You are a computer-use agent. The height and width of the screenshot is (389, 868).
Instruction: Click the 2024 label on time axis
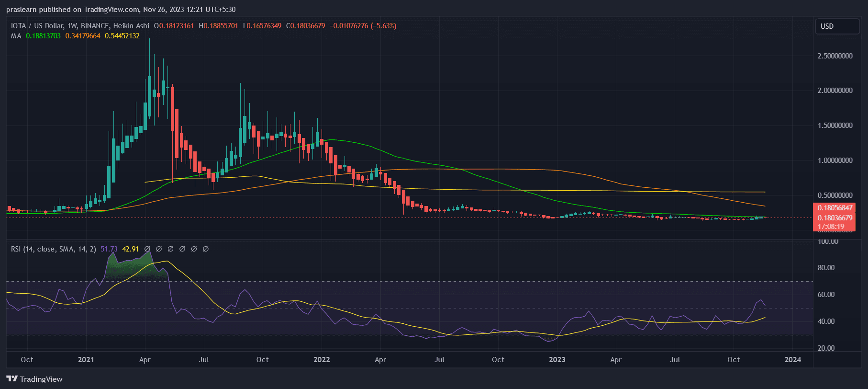(793, 360)
